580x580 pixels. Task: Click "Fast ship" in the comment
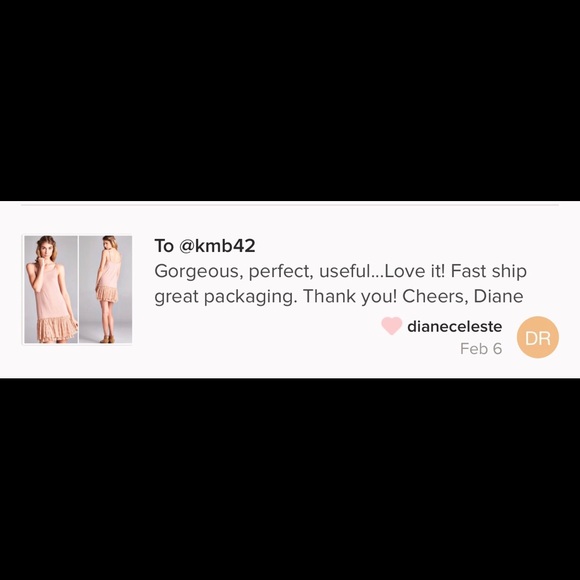pyautogui.click(x=489, y=272)
